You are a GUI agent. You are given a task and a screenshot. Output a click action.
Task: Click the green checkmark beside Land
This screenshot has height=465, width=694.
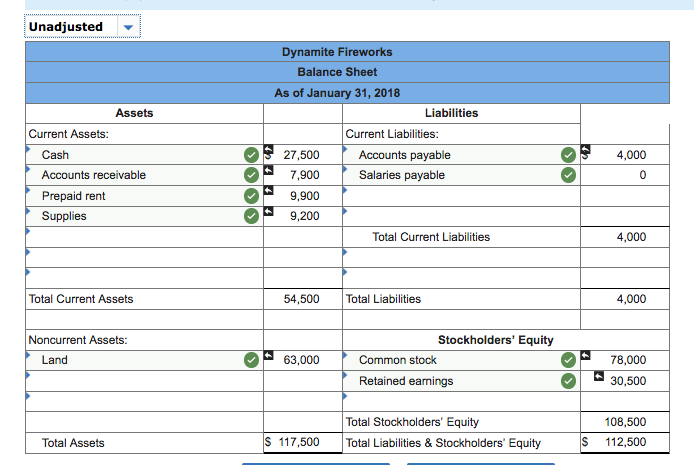[x=251, y=360]
